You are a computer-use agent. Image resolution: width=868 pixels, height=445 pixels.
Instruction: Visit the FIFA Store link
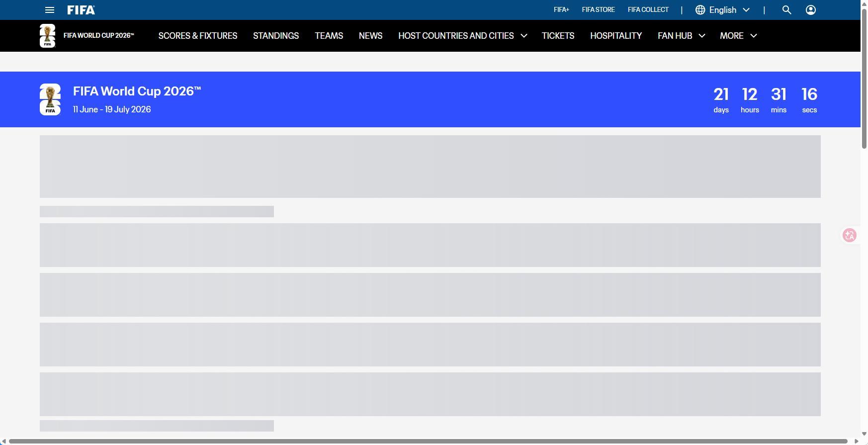[x=599, y=10]
